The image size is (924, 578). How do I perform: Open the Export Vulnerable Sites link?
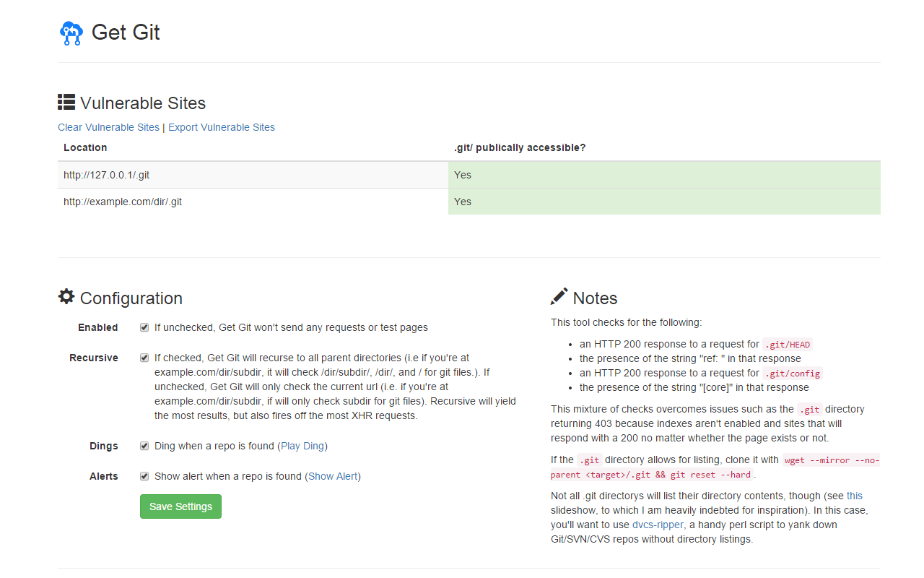coord(222,127)
